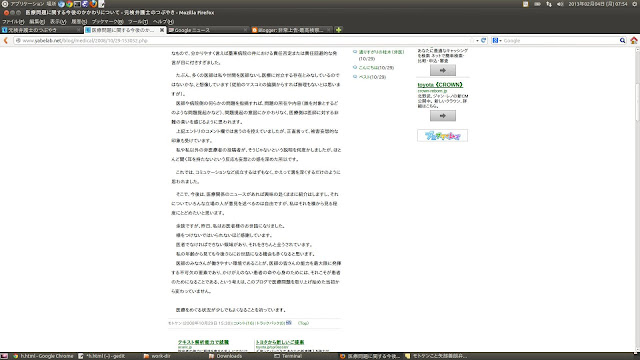Image resolution: width=640 pixels, height=360 pixels.
Task: Click the crown.reborn.jp ad URL
Action: coord(432,91)
